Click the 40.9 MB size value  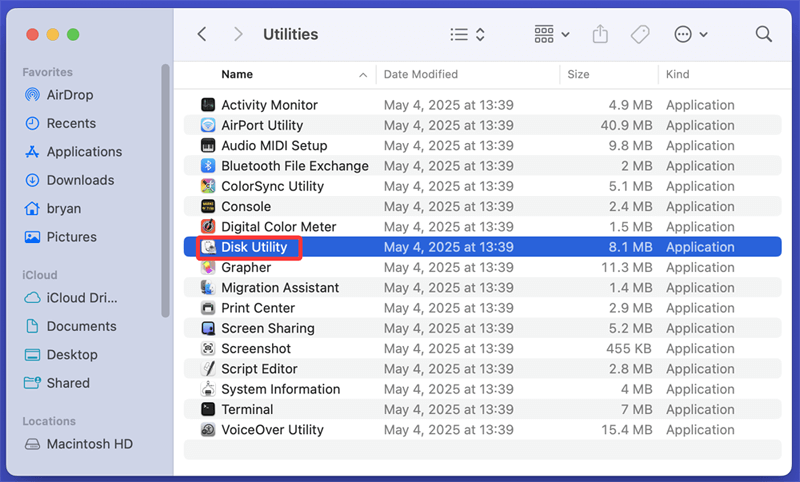[x=626, y=125]
